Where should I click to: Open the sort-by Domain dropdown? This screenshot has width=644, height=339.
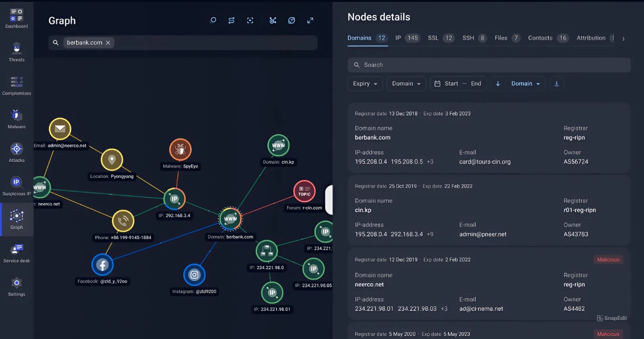[525, 84]
